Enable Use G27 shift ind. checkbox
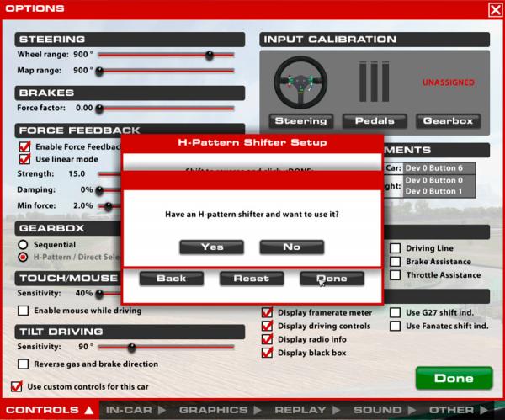 click(x=396, y=312)
